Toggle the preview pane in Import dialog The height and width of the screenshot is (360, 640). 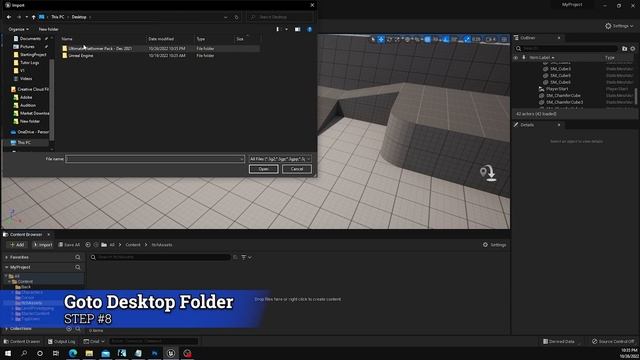(x=298, y=29)
